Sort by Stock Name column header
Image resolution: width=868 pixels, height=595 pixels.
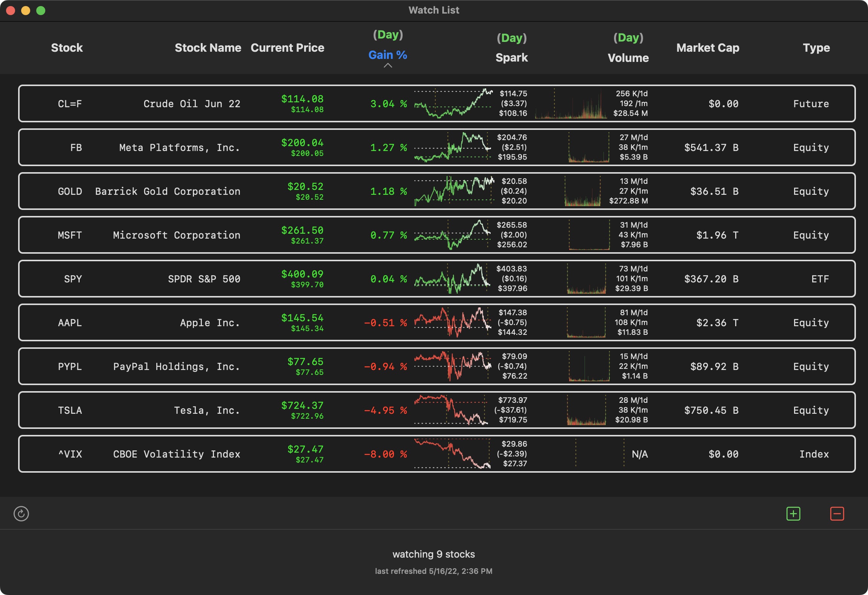(x=208, y=48)
